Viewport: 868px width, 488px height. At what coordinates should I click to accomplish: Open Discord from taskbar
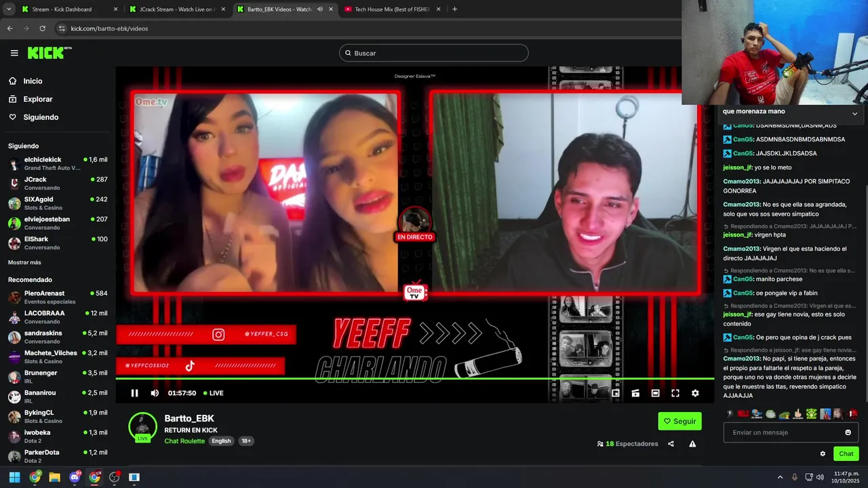(x=75, y=477)
